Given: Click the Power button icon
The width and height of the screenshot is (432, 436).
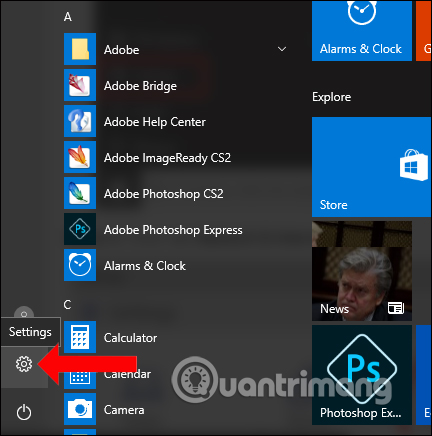Looking at the screenshot, I should coord(24,412).
